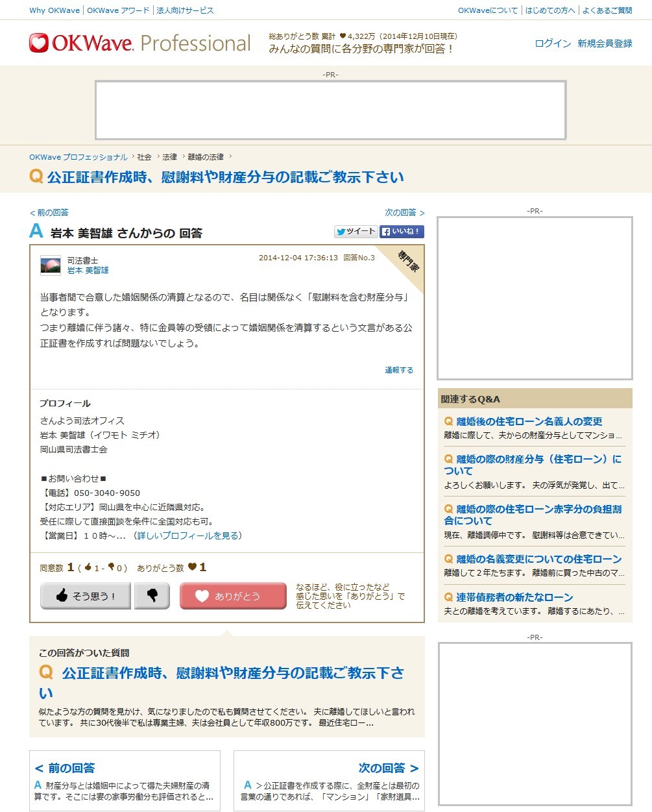Click the top banner PR ad area
Viewport: 652px width, 812px height.
[330, 110]
